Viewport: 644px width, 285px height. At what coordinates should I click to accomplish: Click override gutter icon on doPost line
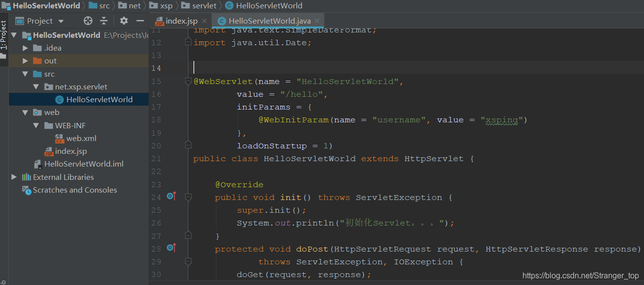[171, 248]
